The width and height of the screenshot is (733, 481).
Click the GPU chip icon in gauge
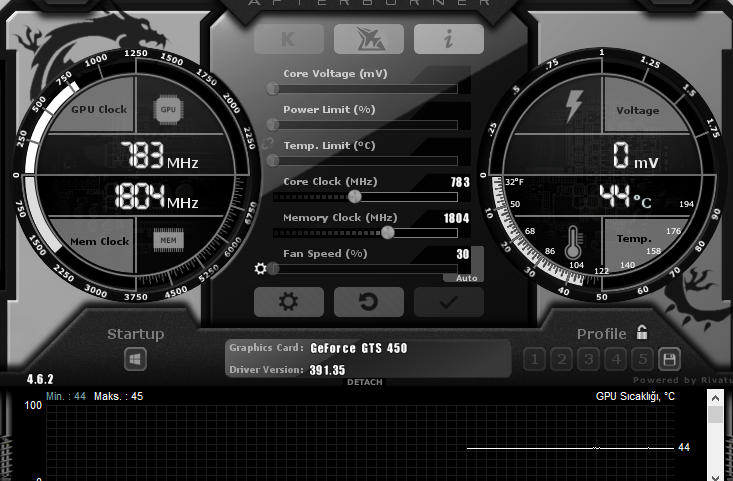(x=168, y=109)
